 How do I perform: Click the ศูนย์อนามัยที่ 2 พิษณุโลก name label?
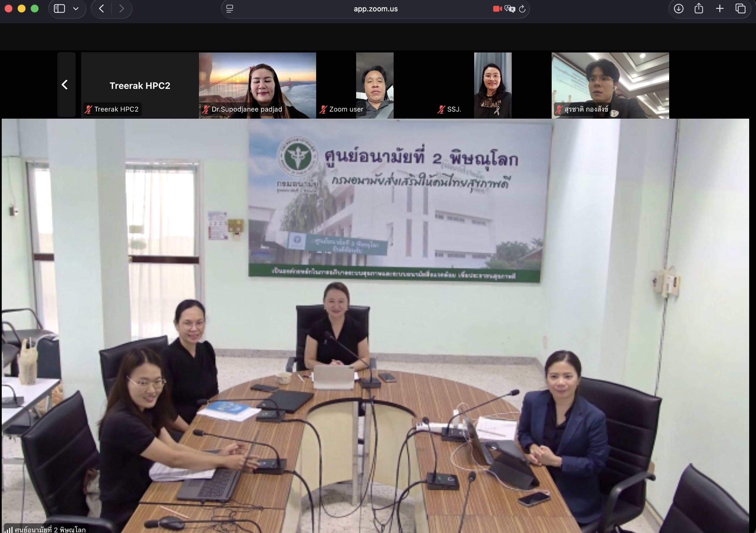click(x=50, y=529)
